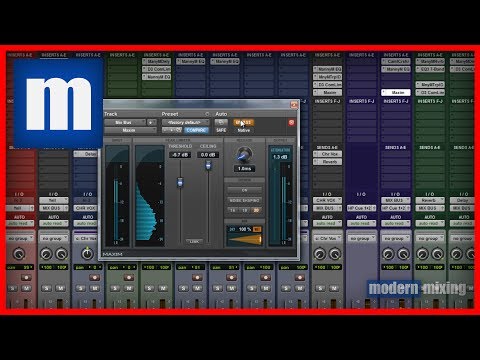Click the pan knob on the red channel

point(19,254)
